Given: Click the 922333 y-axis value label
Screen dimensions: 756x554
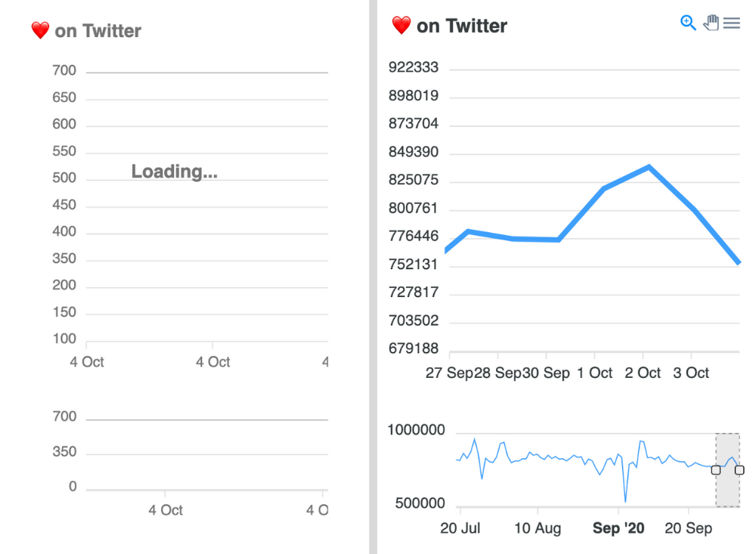Looking at the screenshot, I should point(413,67).
